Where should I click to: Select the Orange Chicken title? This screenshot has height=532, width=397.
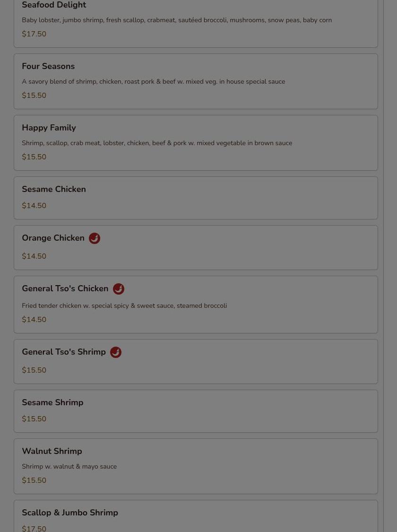click(x=53, y=238)
